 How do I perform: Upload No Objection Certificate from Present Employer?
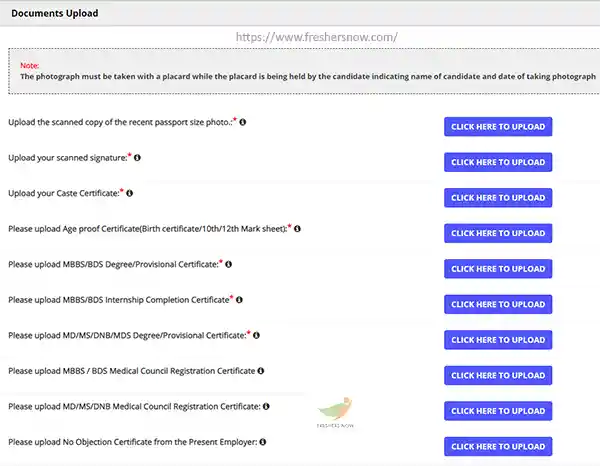coord(498,446)
